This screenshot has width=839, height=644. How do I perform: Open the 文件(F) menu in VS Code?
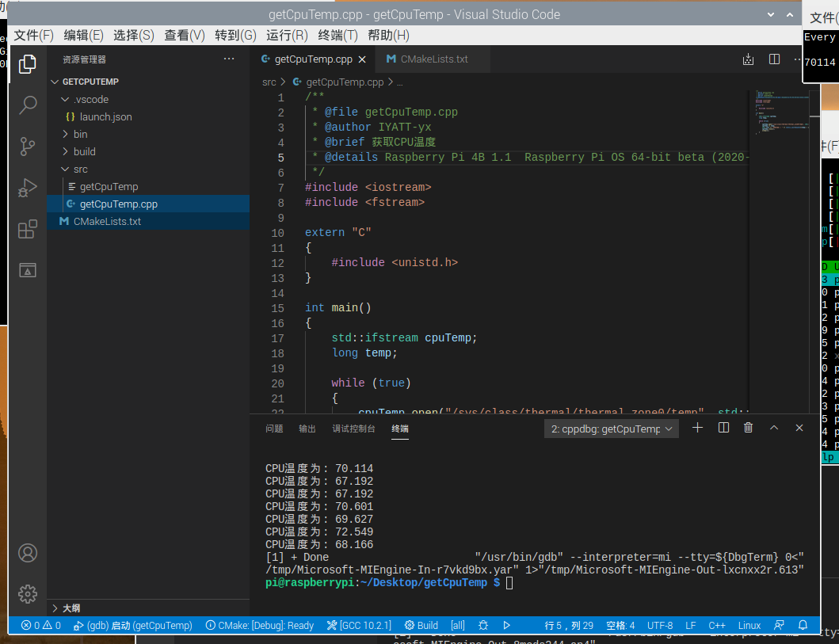(34, 36)
